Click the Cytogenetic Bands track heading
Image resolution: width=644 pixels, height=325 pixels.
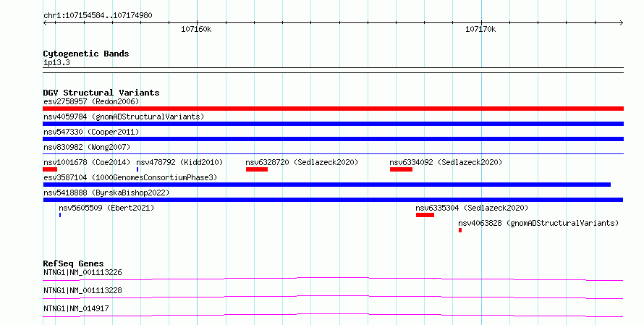(x=86, y=54)
